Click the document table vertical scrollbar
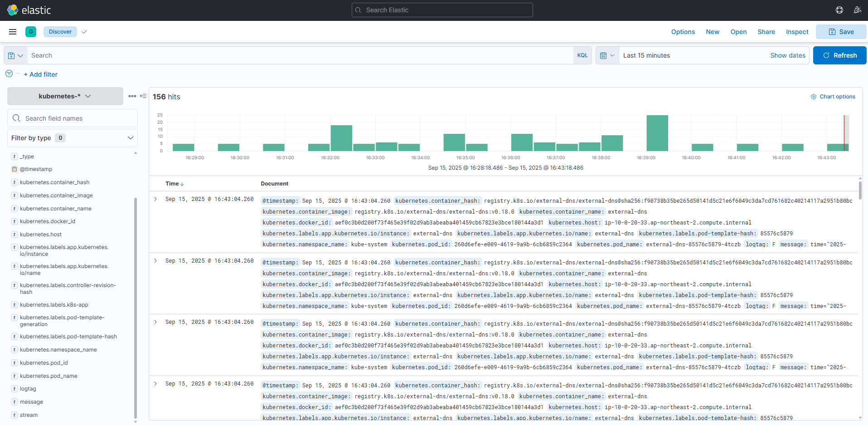Screen dimensions: 868x425 (860, 191)
